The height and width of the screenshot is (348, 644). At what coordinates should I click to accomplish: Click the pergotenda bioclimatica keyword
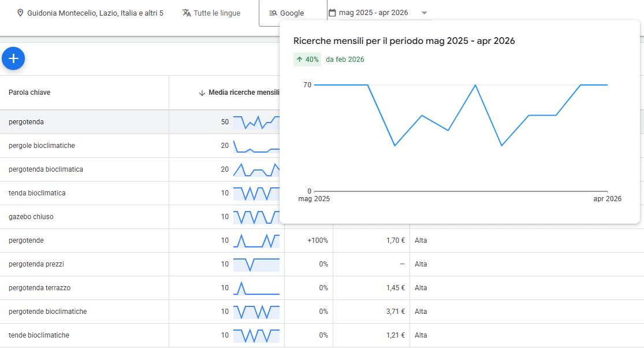46,169
